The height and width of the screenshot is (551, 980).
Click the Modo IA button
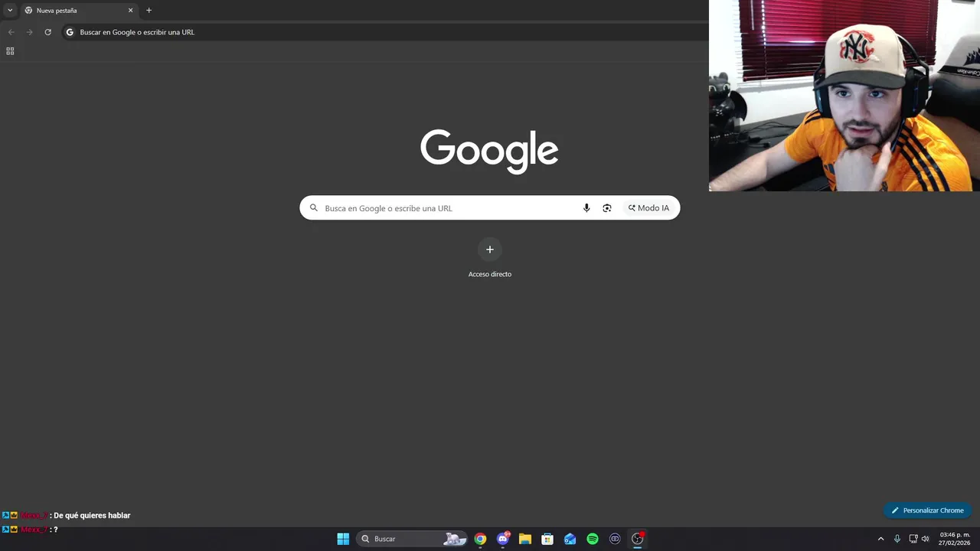[648, 208]
